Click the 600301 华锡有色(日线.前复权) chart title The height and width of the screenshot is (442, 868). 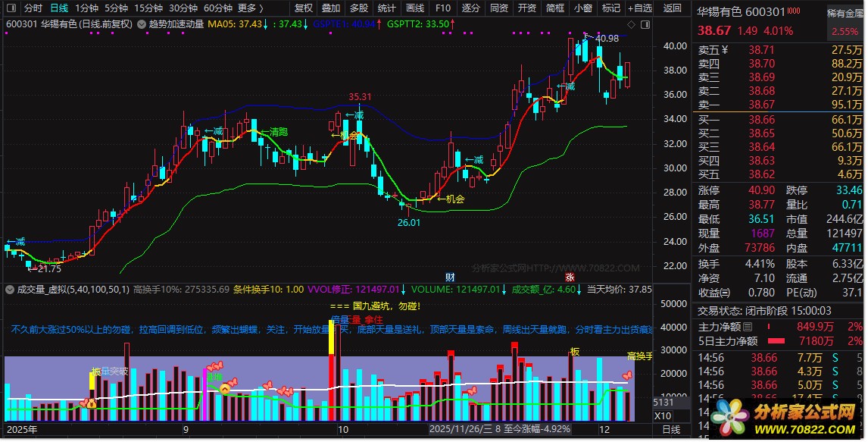coord(70,24)
